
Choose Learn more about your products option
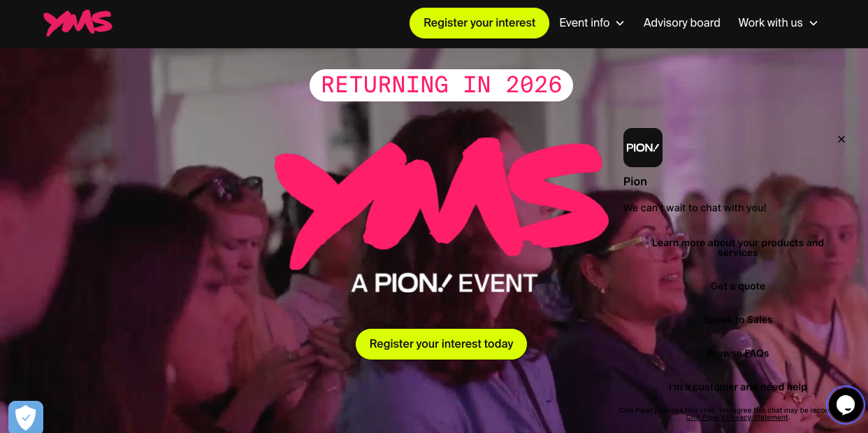pos(738,248)
